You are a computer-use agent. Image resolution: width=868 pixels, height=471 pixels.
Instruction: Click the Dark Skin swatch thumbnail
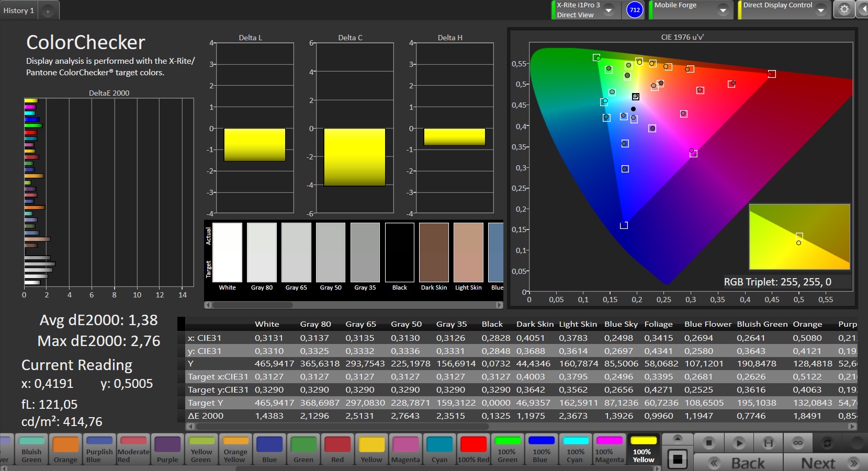point(434,252)
